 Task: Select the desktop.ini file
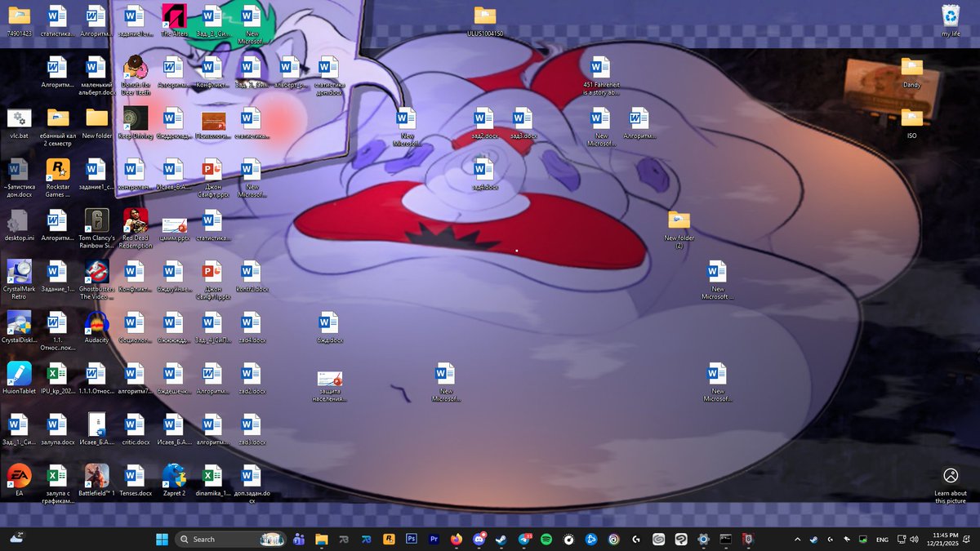point(18,225)
